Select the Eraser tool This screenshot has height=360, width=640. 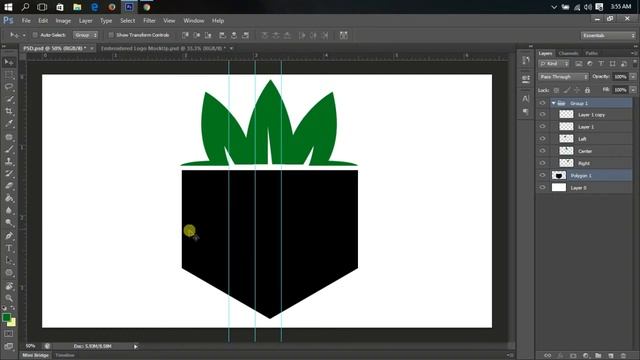9,186
